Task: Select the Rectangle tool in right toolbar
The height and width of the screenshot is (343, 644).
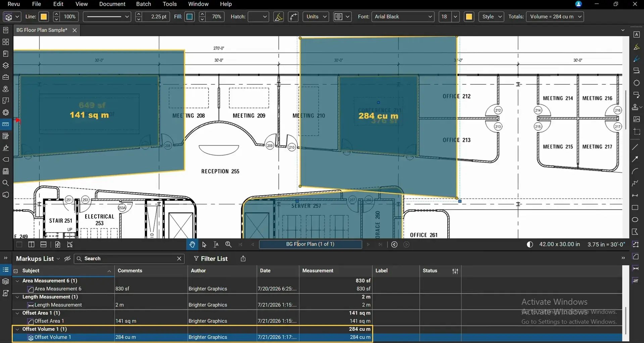Action: click(635, 208)
